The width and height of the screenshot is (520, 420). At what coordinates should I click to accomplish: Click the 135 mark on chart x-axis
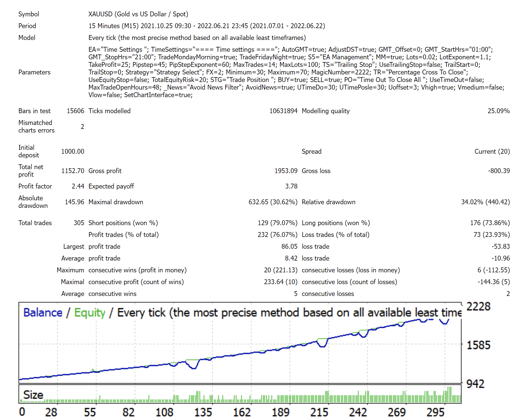click(203, 412)
